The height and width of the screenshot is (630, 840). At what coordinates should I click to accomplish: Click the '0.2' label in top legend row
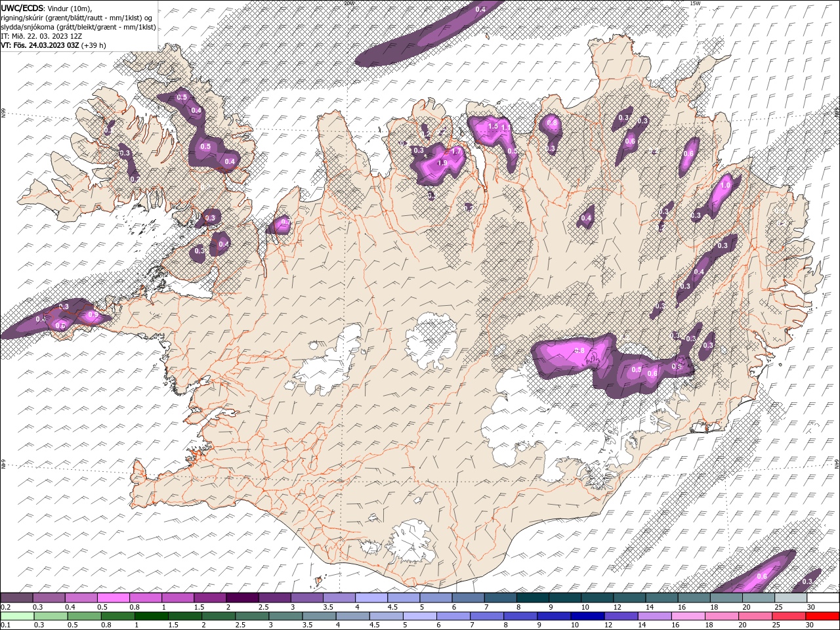(5, 607)
